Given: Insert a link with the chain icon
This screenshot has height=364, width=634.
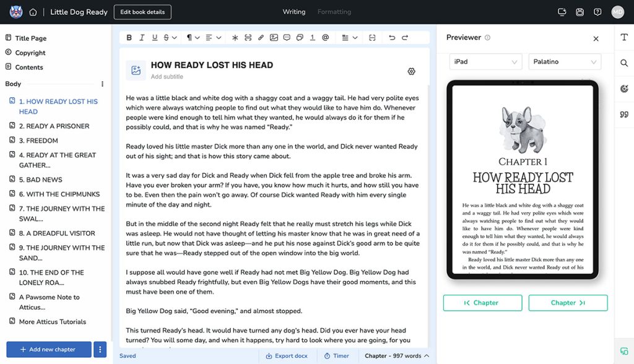Looking at the screenshot, I should (x=261, y=38).
